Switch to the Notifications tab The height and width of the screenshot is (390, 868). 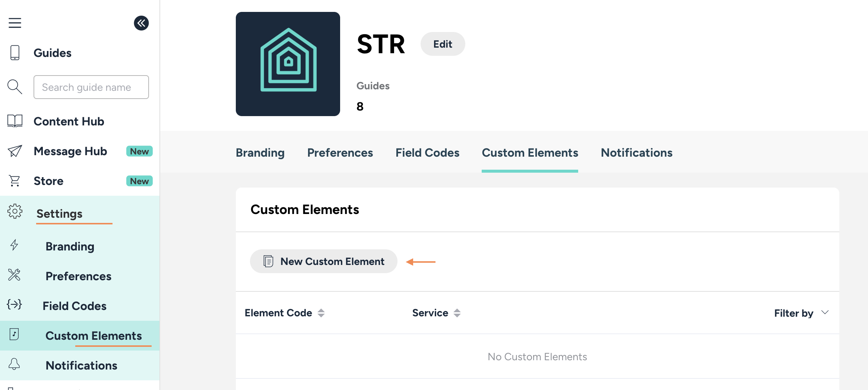(x=637, y=153)
